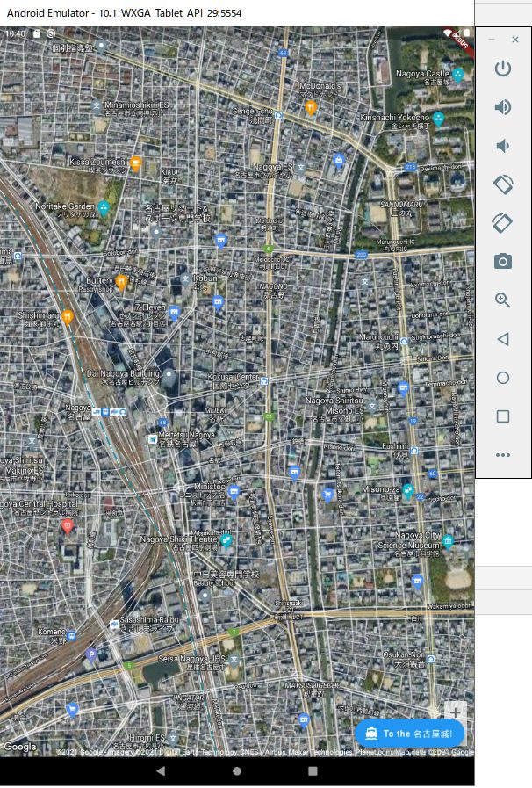
Task: Tap the Noritake Garden marker
Action: point(104,207)
